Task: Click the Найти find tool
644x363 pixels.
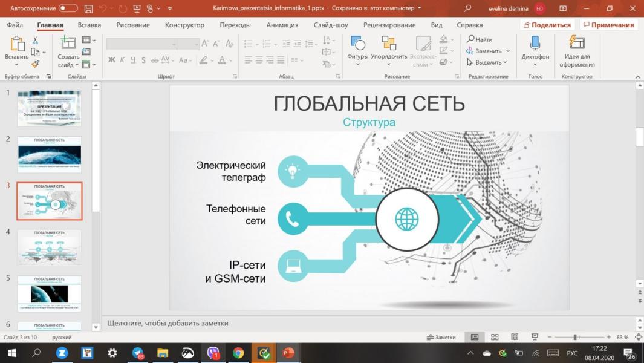Action: 480,39
